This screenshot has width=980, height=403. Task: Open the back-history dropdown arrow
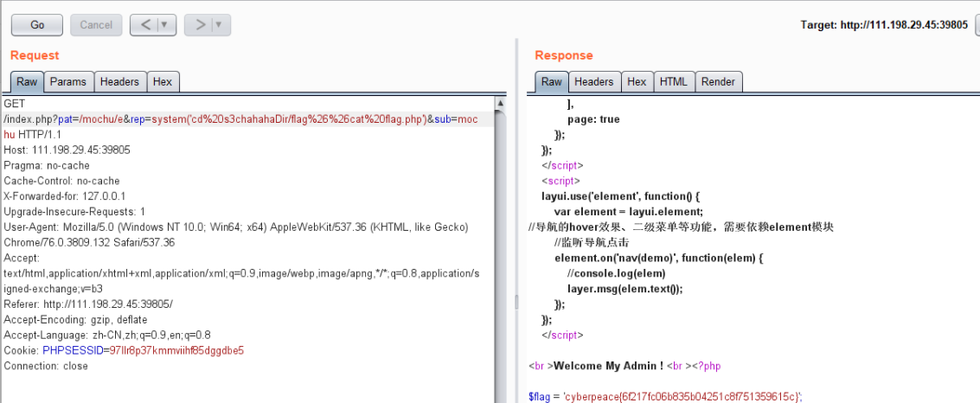pos(165,25)
